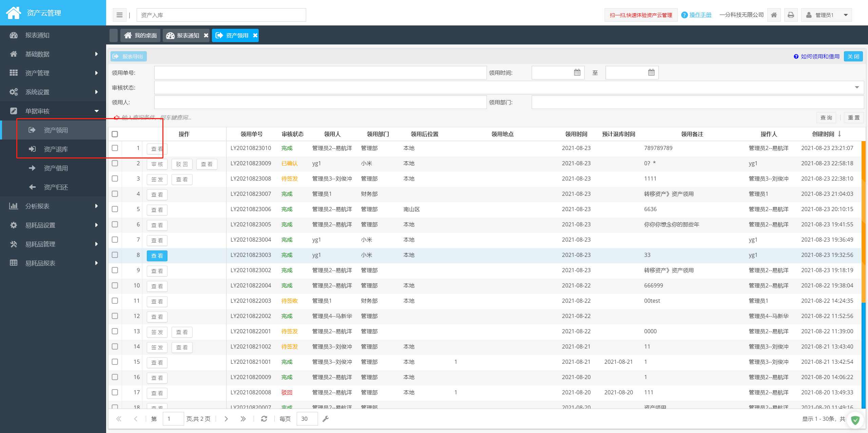The width and height of the screenshot is (868, 433).
Task: Expand the 系统设置 sidebar menu
Action: click(x=53, y=92)
